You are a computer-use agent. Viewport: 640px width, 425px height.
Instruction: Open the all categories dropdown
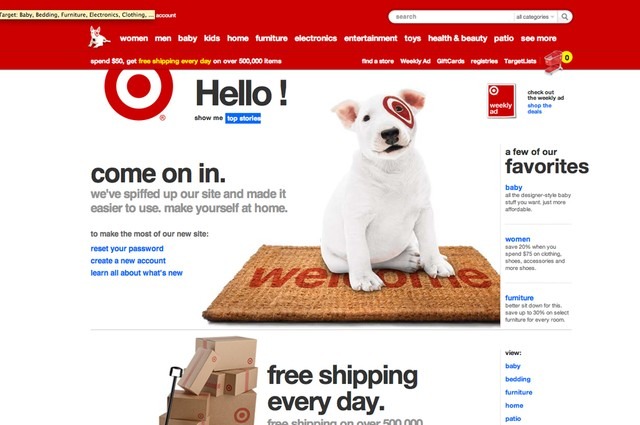535,17
